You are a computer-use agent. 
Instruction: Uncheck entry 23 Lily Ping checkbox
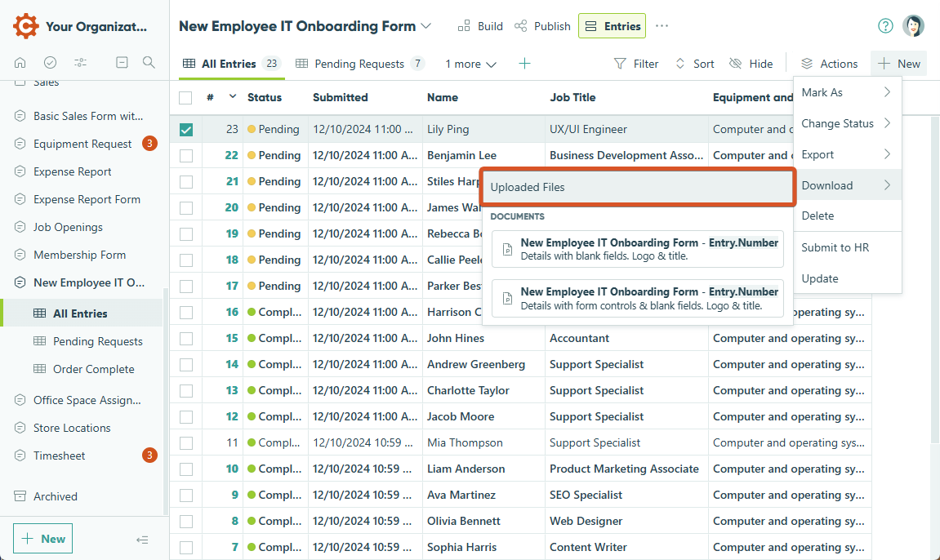[186, 129]
